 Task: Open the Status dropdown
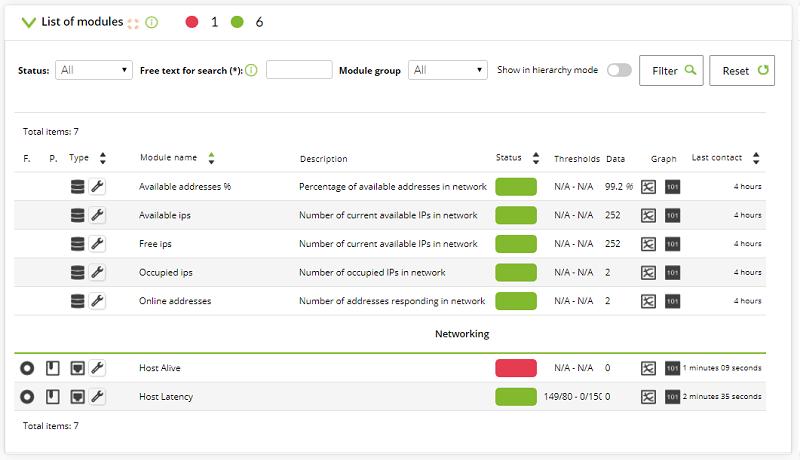pyautogui.click(x=94, y=70)
